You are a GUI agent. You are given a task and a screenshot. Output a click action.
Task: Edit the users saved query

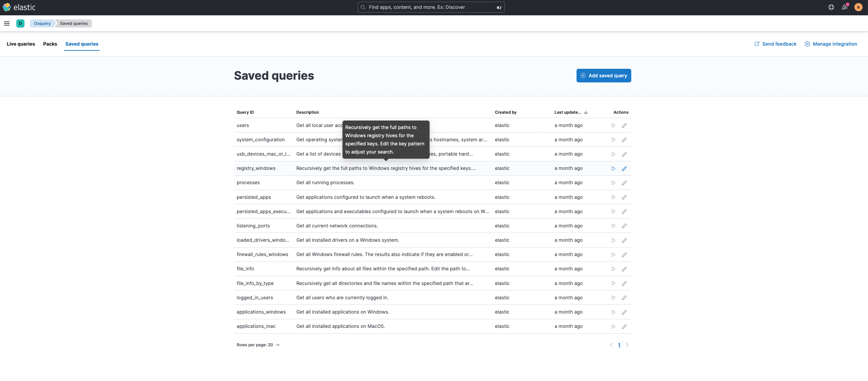pos(624,125)
